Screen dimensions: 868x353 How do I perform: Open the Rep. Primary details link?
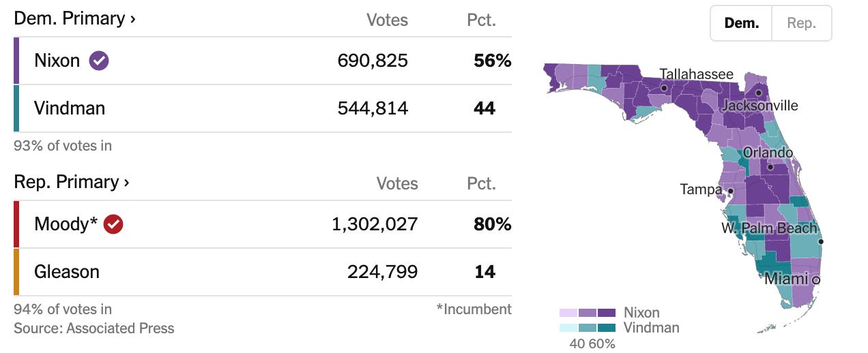tap(72, 182)
